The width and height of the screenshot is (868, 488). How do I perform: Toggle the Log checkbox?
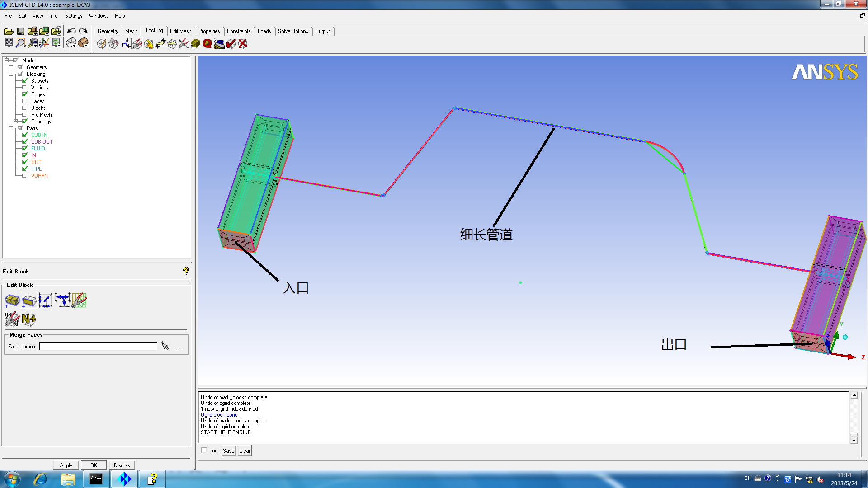pos(204,450)
